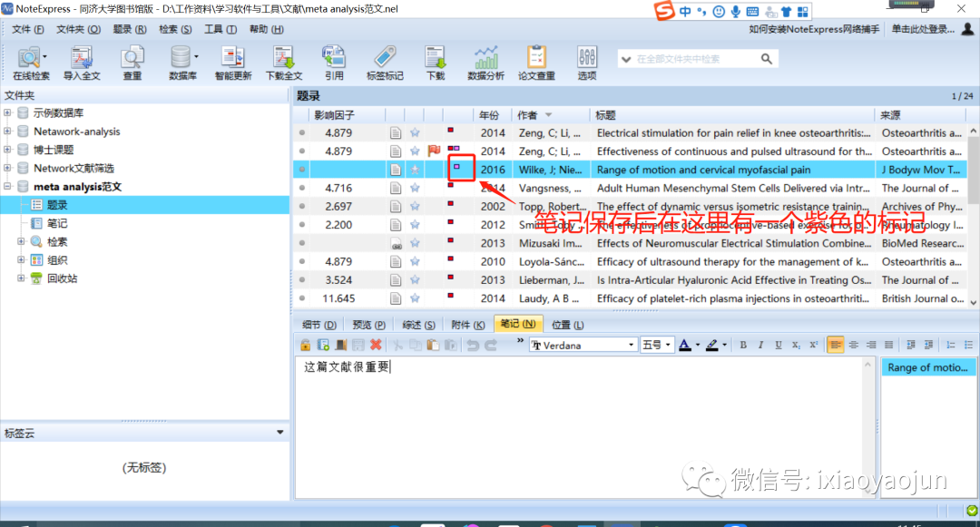Open the 标签标记 tag marking tool
This screenshot has height=527, width=980.
385,63
